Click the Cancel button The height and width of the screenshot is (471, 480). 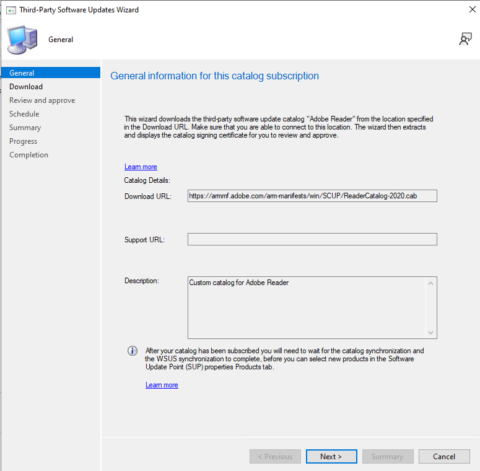pyautogui.click(x=444, y=456)
